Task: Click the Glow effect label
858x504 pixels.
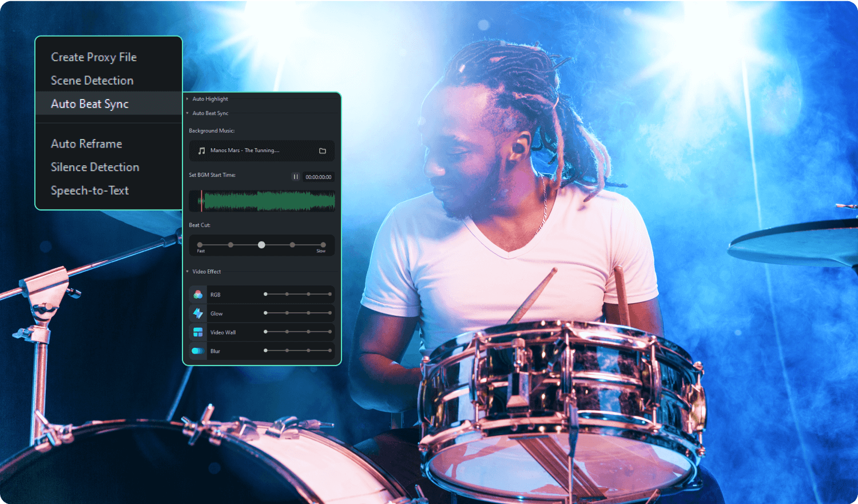Action: (217, 313)
